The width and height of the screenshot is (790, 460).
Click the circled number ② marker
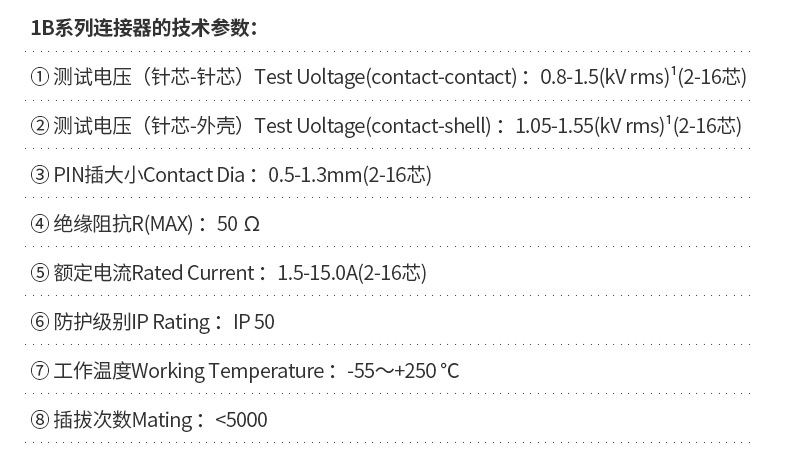pyautogui.click(x=40, y=126)
